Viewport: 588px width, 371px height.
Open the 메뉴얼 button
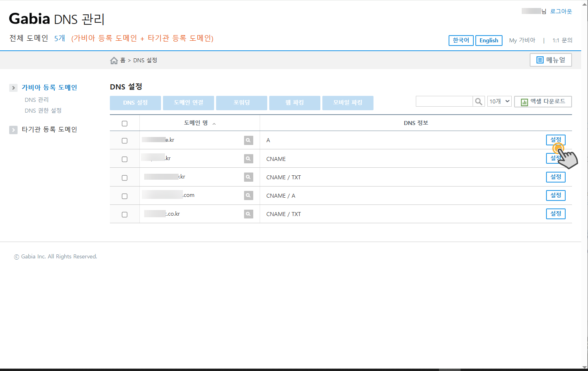tap(551, 60)
